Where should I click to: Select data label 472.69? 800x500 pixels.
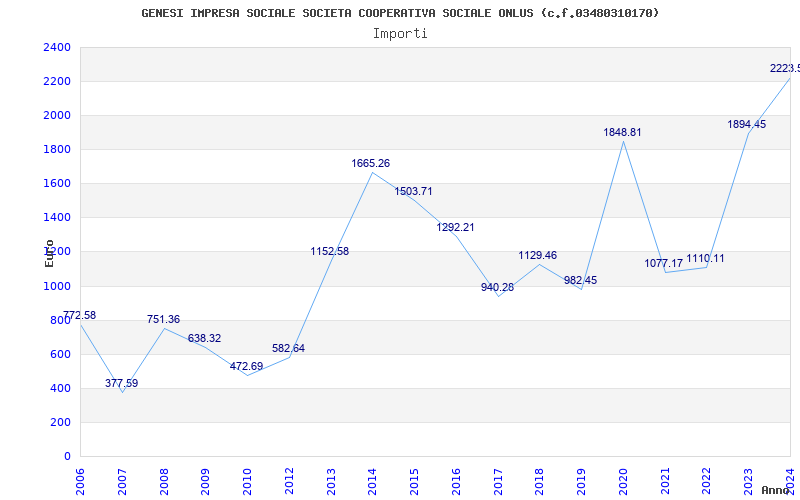246,366
